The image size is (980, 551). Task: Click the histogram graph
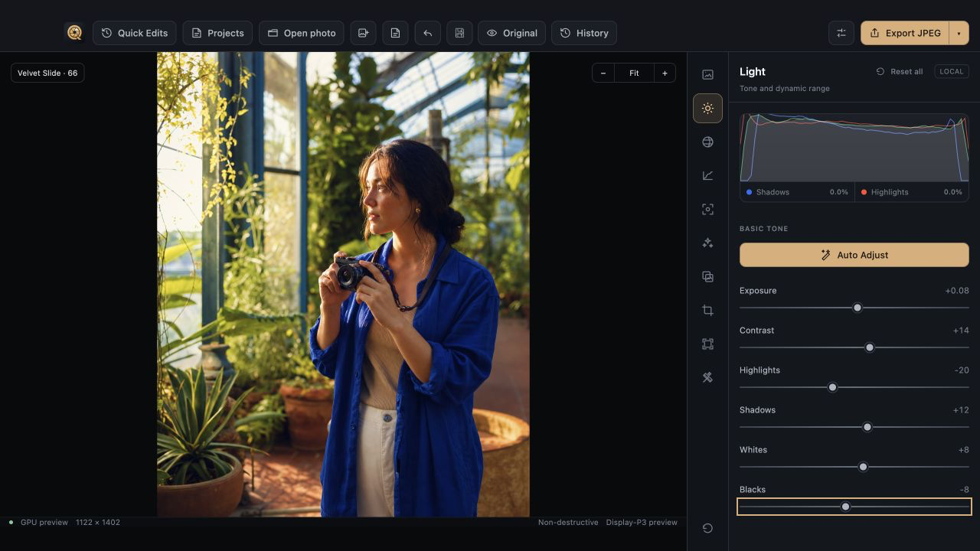pyautogui.click(x=854, y=148)
